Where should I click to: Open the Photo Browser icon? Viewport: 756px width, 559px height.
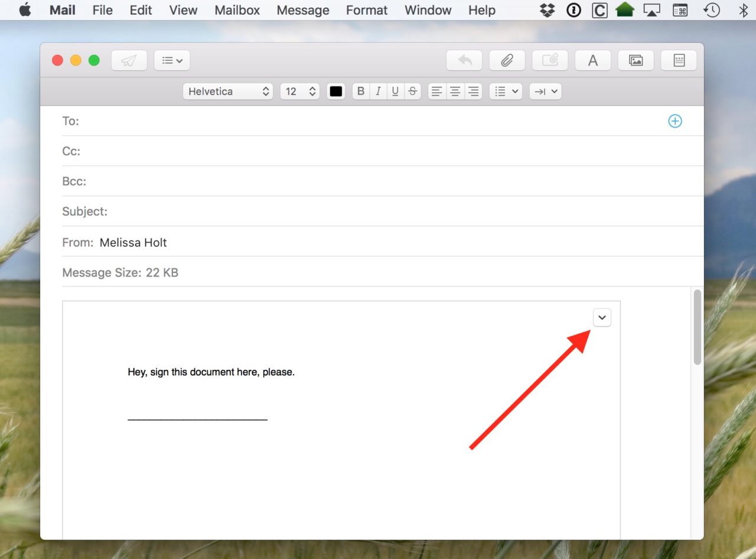(x=636, y=60)
